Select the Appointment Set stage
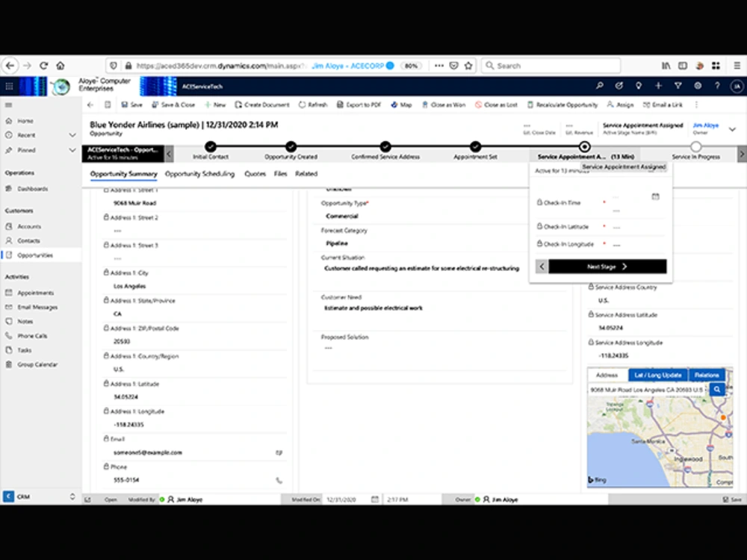The height and width of the screenshot is (560, 747). coord(475,146)
